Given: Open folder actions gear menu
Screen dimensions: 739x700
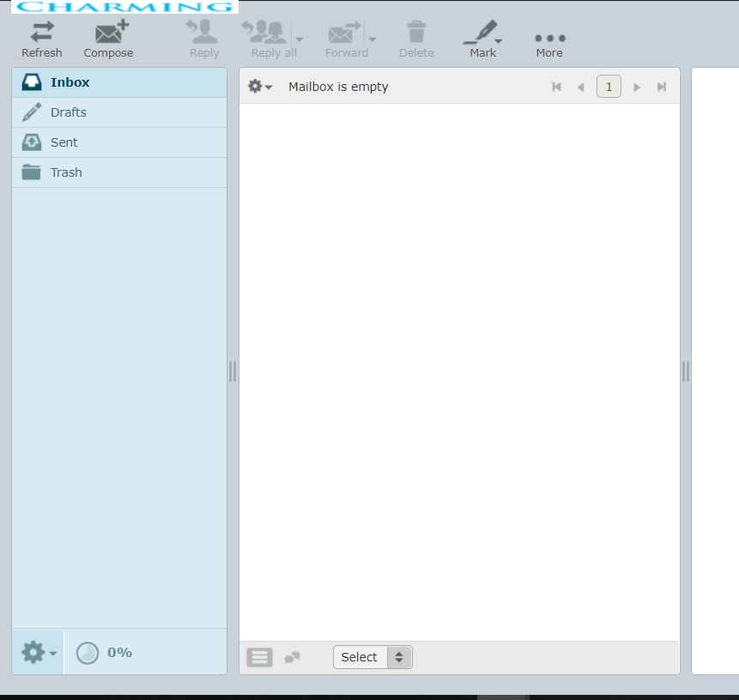Looking at the screenshot, I should (39, 653).
